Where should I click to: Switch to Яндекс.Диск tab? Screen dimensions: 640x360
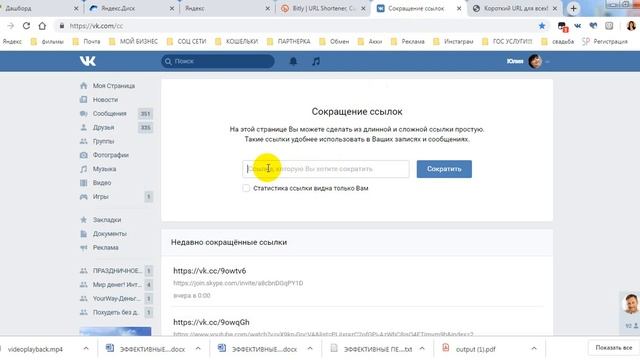(x=131, y=8)
